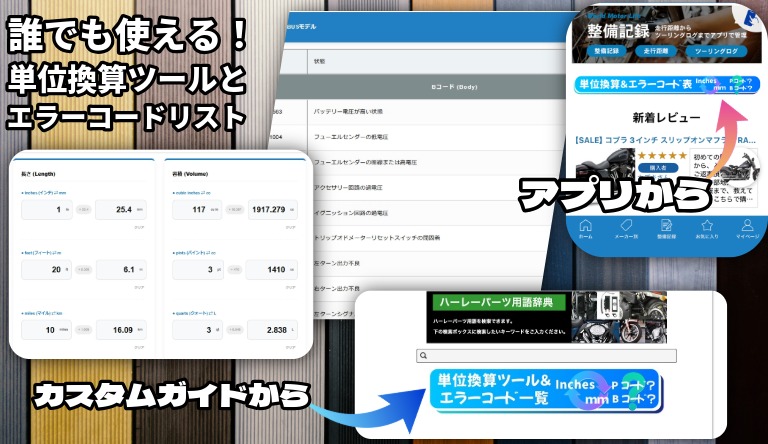
Task: Click the liters result field showing 2.838
Action: [272, 330]
